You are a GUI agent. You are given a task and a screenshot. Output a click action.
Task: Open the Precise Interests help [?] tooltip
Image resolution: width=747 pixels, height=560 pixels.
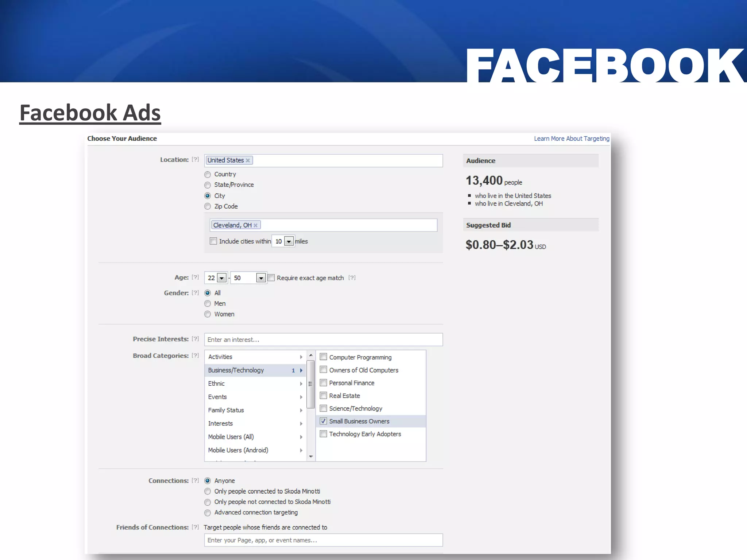tap(195, 339)
